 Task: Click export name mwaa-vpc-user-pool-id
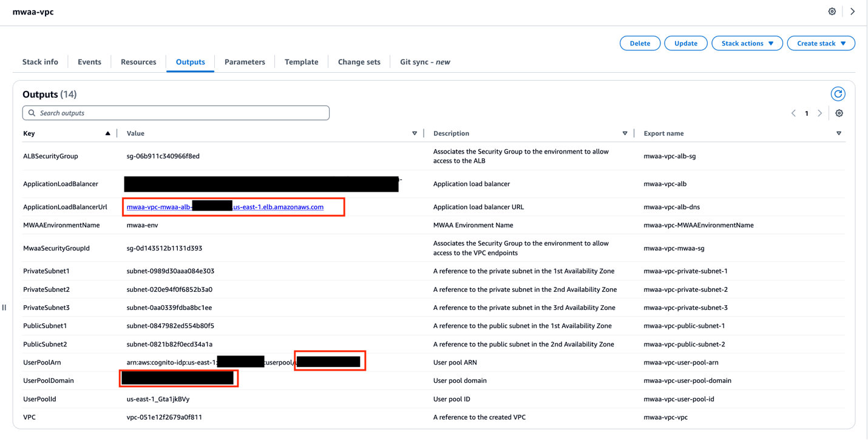[679, 400]
